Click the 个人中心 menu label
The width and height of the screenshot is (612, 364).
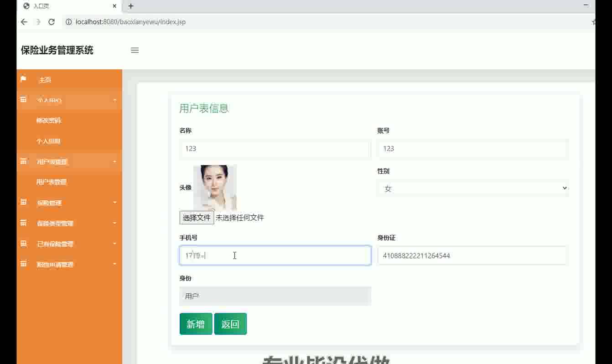[49, 100]
